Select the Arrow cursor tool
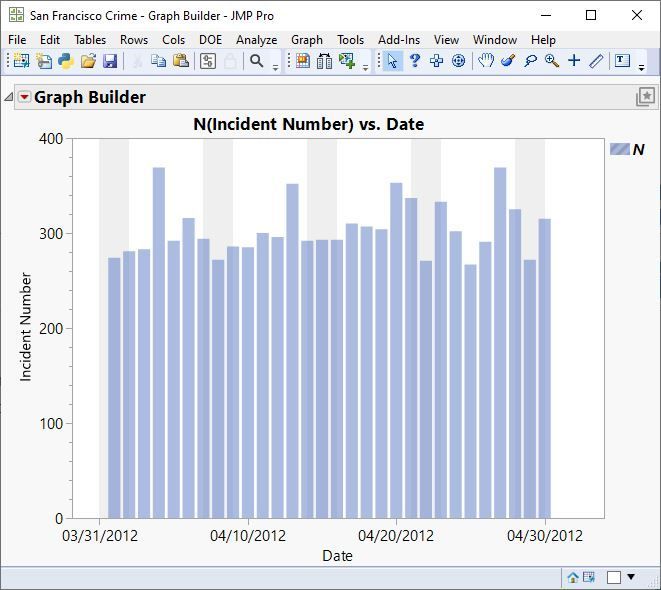Screen dimensions: 661x590 pos(392,61)
